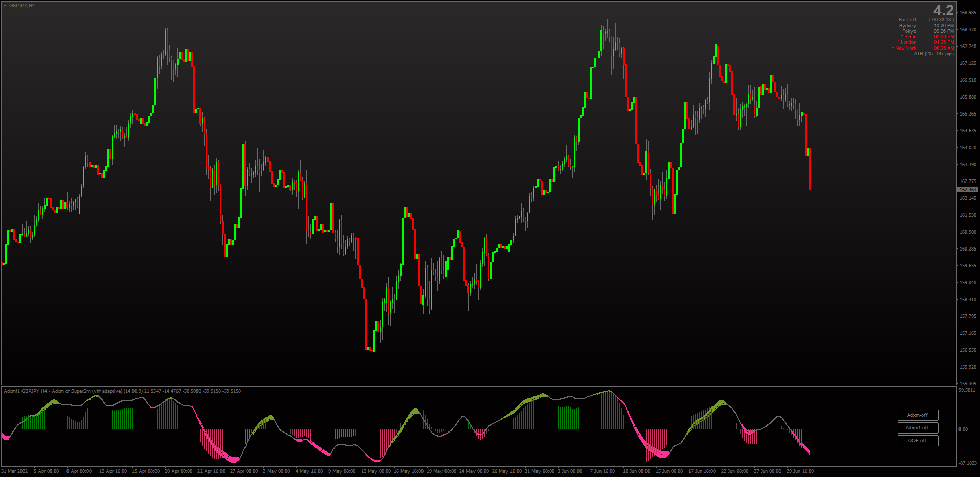Click the Berlin time 02:26 PM
This screenshot has width=980, height=477.
tap(944, 37)
